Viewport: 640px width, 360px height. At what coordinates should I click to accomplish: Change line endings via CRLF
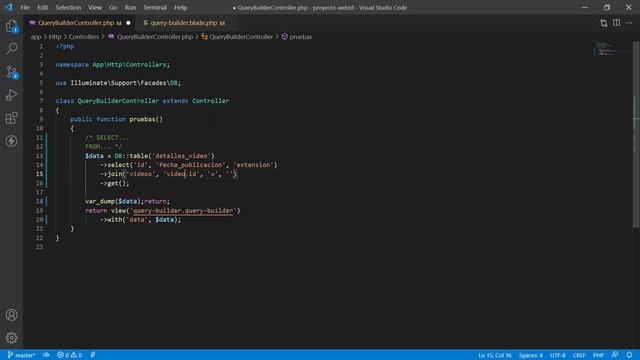pyautogui.click(x=579, y=355)
